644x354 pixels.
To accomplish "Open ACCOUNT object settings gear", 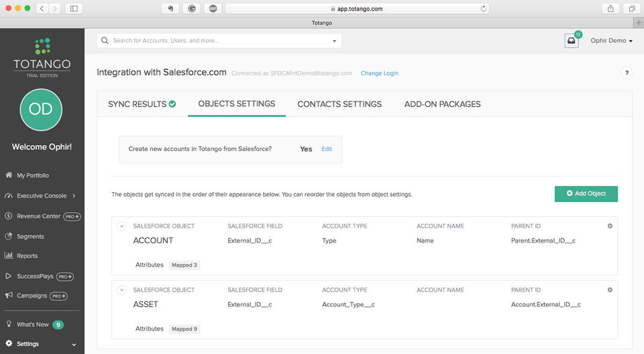I will click(x=610, y=226).
